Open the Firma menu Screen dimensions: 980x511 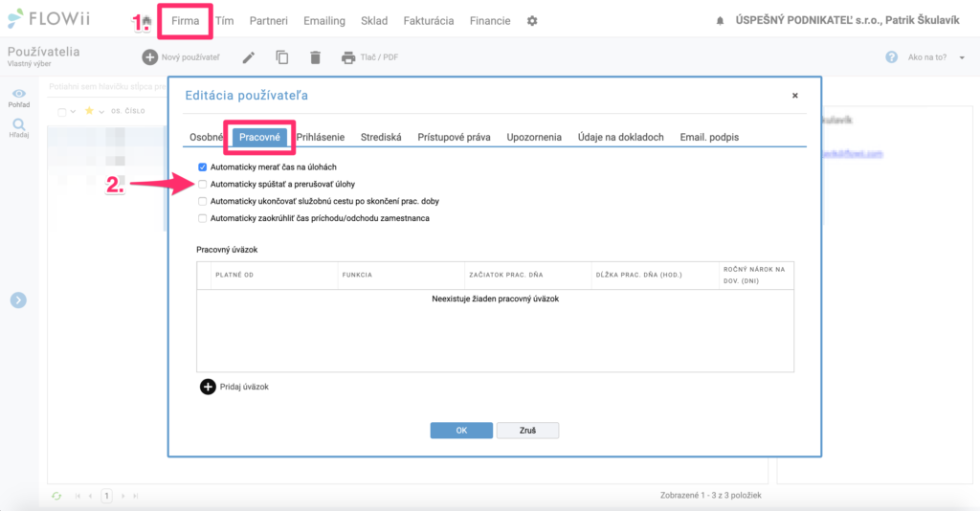tap(185, 21)
